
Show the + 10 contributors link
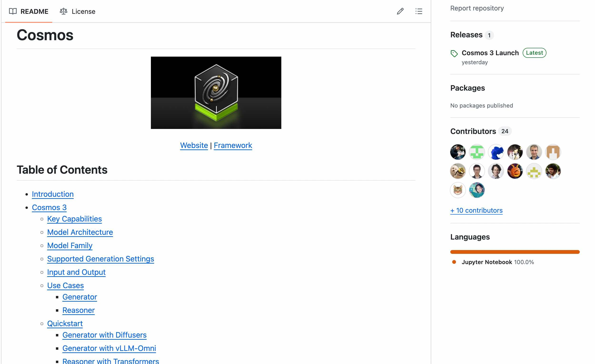point(476,211)
